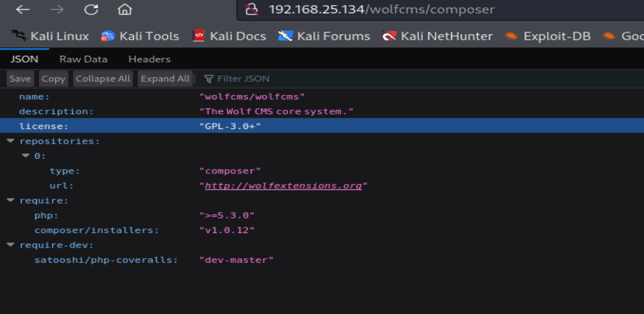
Task: Open the Kali Docs bookmark label
Action: click(x=238, y=36)
